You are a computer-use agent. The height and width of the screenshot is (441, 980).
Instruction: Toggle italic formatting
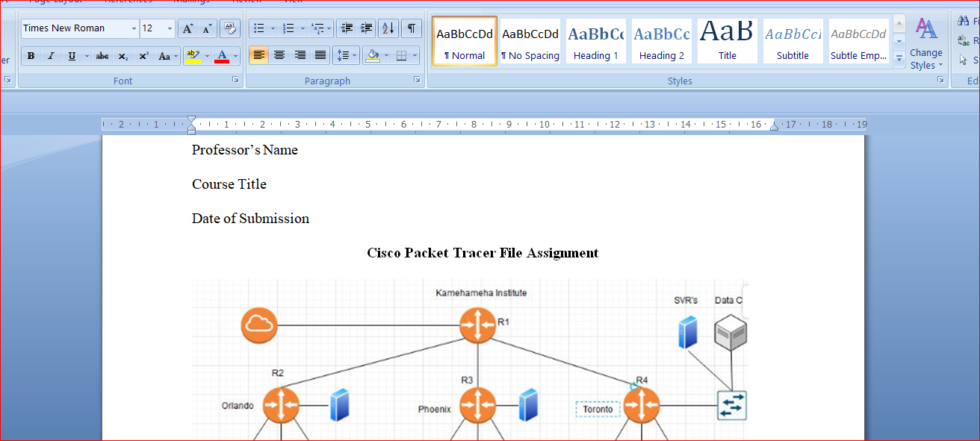coord(51,56)
